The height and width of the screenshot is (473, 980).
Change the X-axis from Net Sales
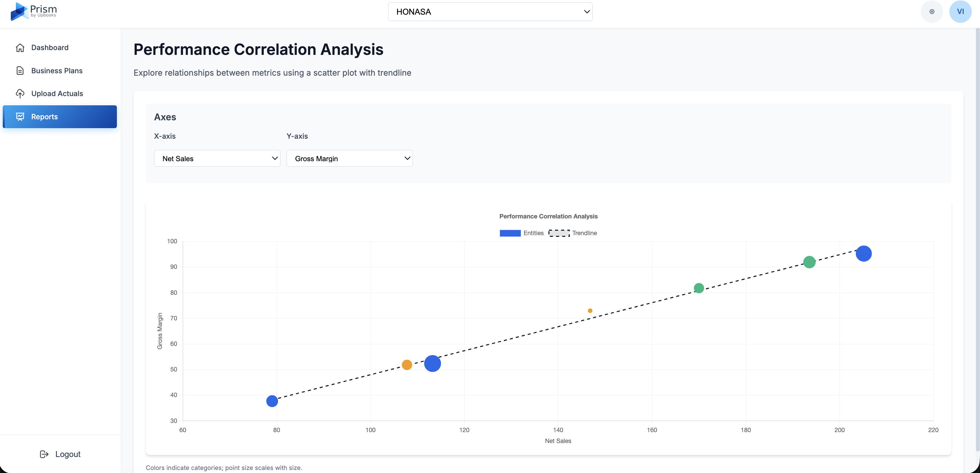[x=217, y=158]
